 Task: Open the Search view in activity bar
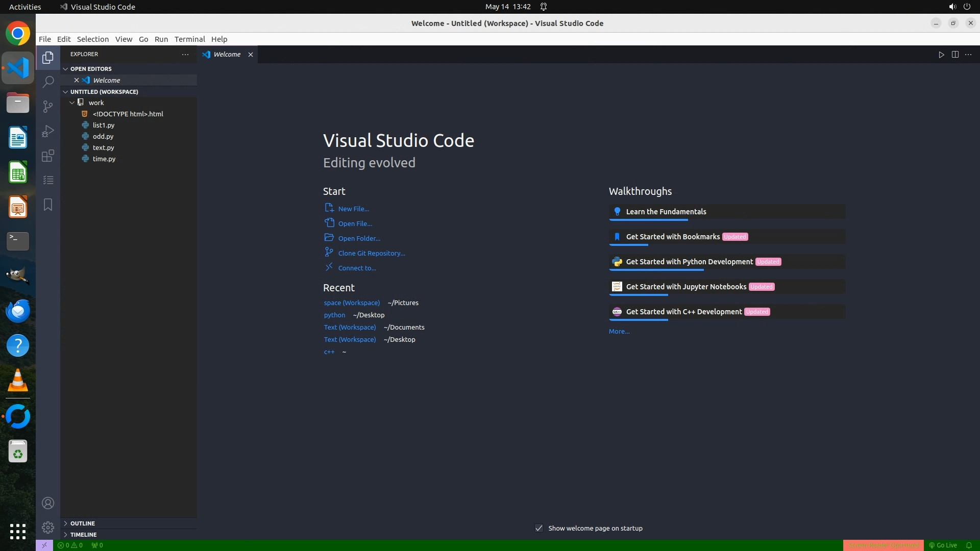(48, 82)
